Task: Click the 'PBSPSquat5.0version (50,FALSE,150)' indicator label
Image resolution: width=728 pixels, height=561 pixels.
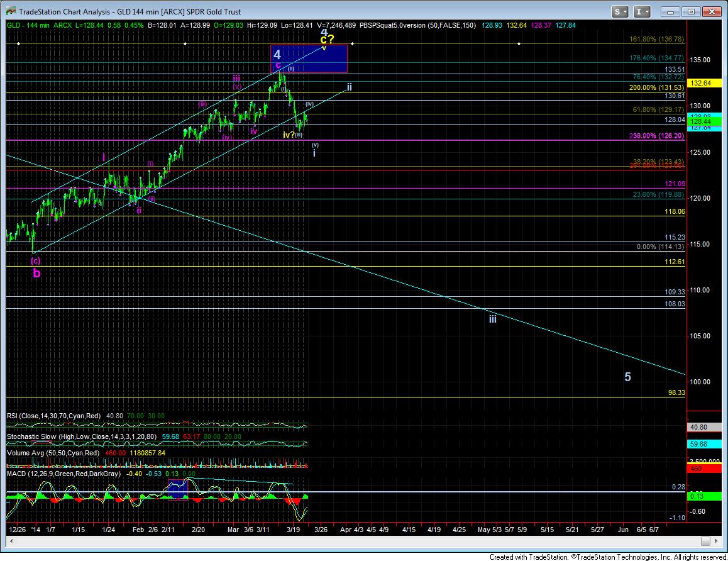Action: point(418,26)
